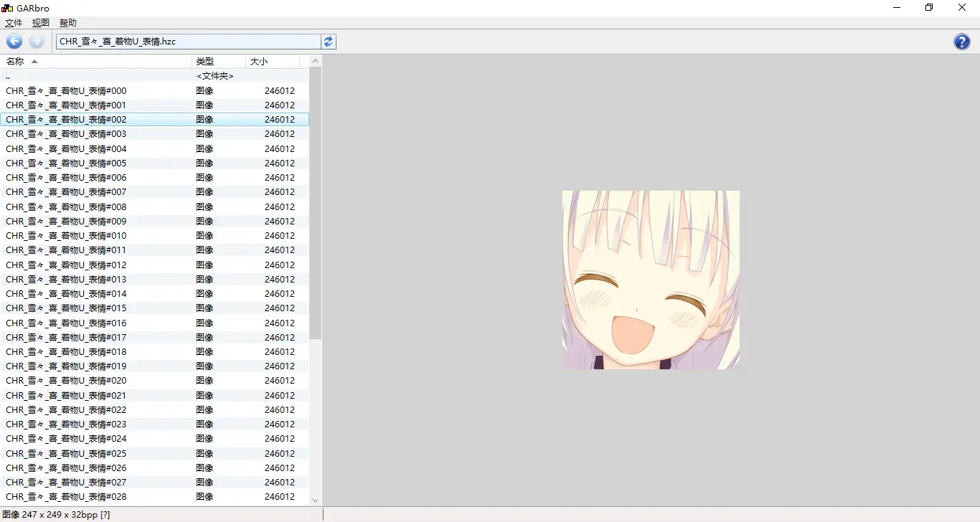Select file CHR_雪々_喜_着物U_表情#002
The height and width of the screenshot is (522, 980).
[x=154, y=120]
